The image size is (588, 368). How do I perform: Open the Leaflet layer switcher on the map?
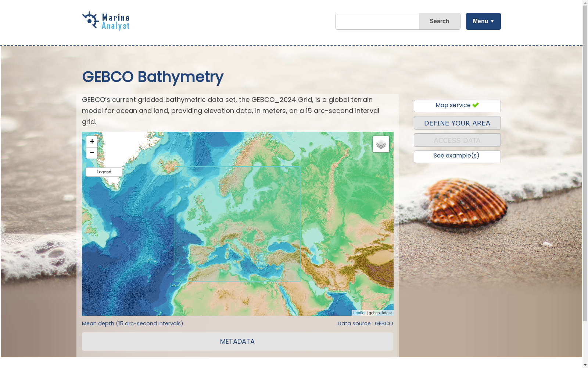coord(381,144)
